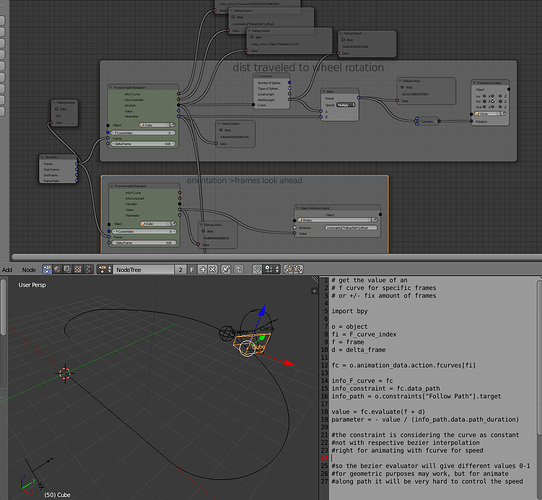Open the Add menu in the node editor
The image size is (542, 500).
coord(7,270)
